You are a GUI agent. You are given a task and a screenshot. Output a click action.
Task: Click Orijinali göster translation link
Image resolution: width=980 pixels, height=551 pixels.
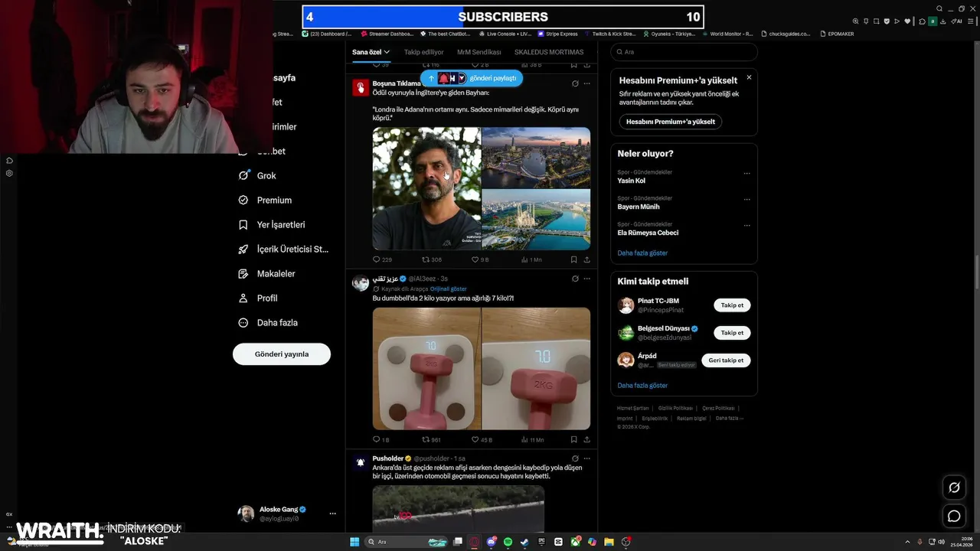448,289
